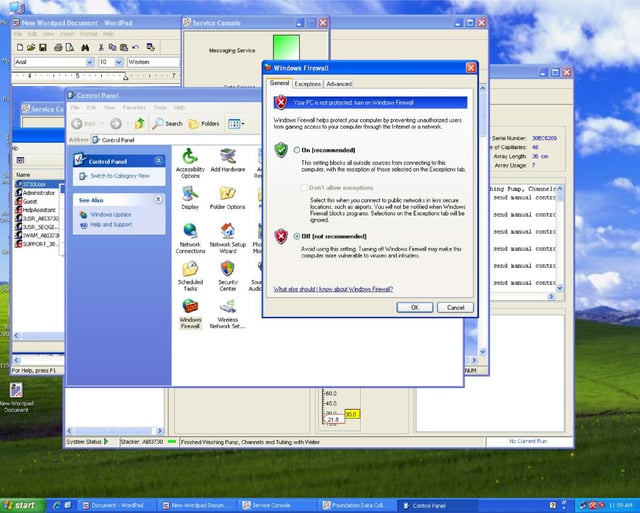Select the Windows Firewall icon in Control Panel
This screenshot has height=513, width=640.
pos(190,314)
